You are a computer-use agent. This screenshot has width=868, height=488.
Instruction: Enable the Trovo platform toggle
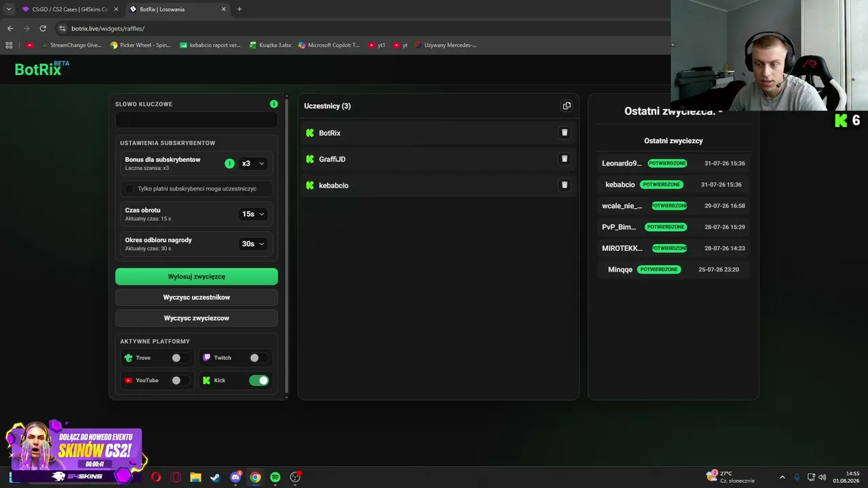click(180, 358)
